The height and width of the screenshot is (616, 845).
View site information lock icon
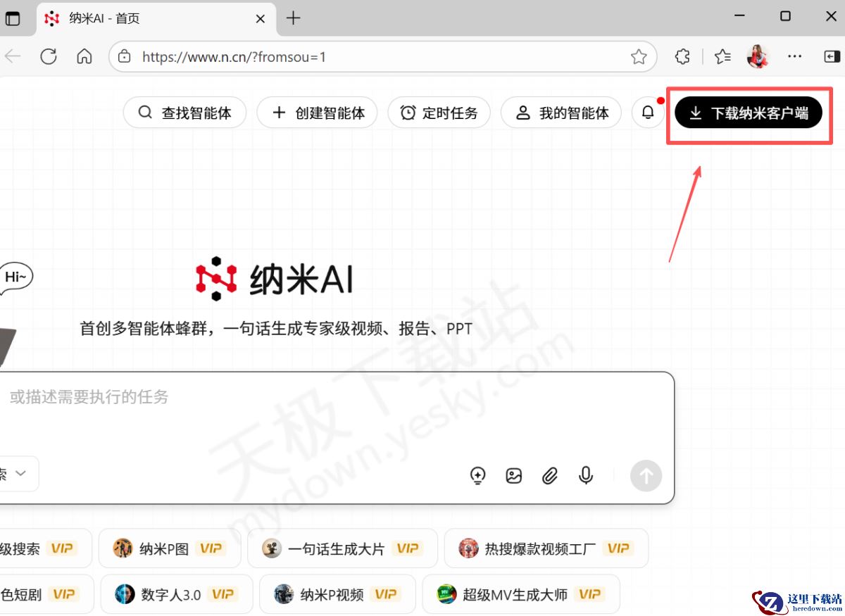pyautogui.click(x=125, y=56)
